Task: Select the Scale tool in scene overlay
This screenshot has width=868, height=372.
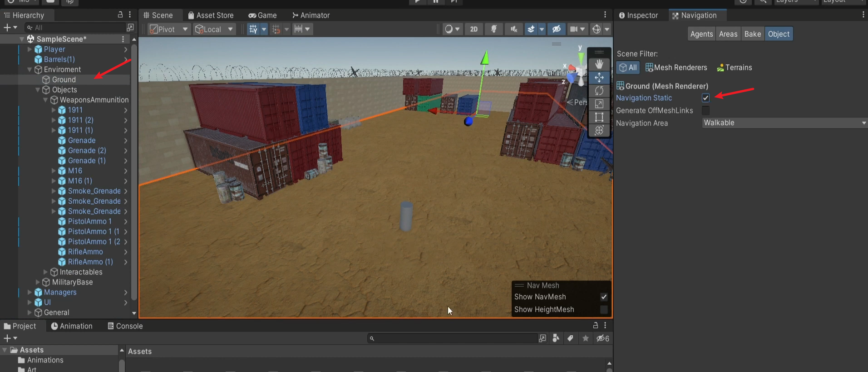Action: pos(599,104)
